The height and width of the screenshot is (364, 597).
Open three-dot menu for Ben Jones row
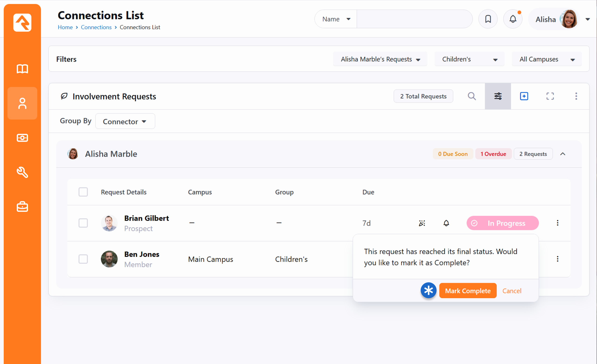point(557,259)
